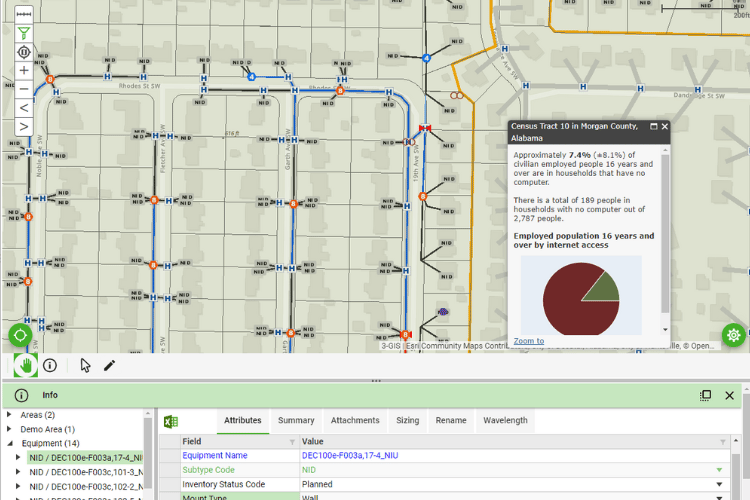The image size is (750, 500).
Task: Click the popup vertical scrollbar thumb
Action: [x=665, y=233]
